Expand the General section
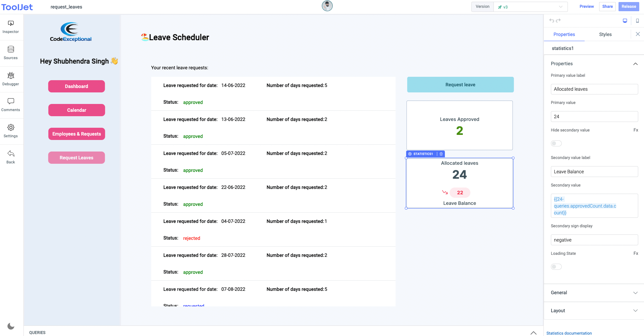This screenshot has width=644, height=336. tap(593, 293)
